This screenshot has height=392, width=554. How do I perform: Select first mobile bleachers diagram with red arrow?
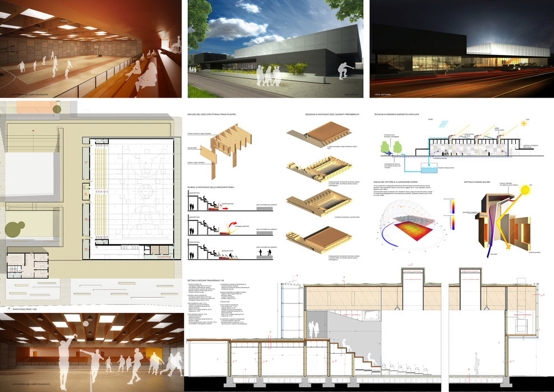click(232, 200)
